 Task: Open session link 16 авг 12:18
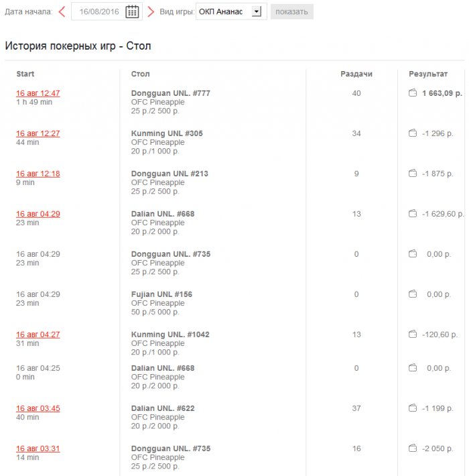[x=38, y=174]
